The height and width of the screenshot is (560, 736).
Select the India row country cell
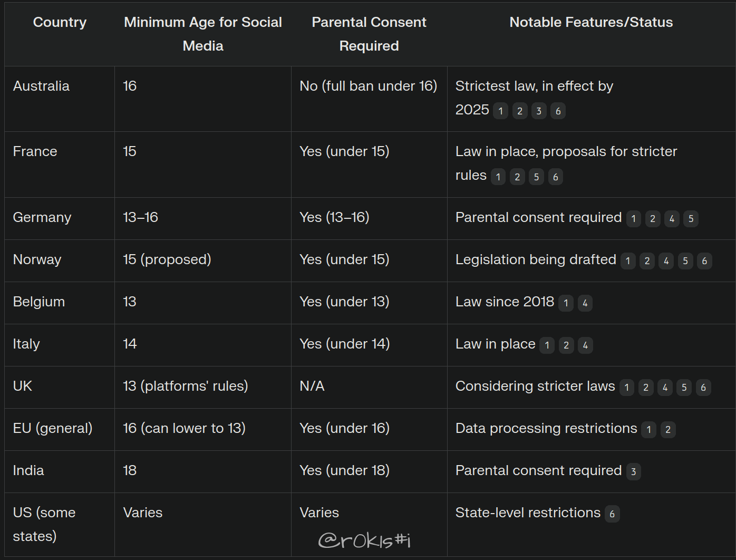coord(60,471)
